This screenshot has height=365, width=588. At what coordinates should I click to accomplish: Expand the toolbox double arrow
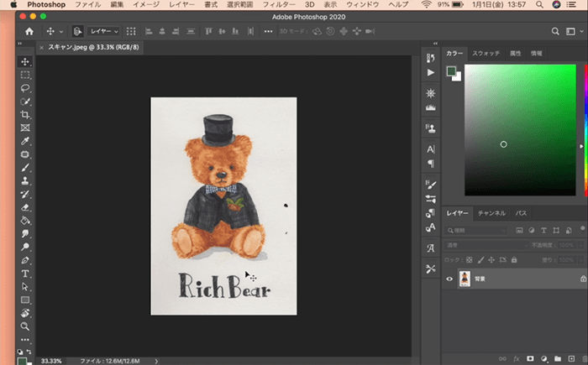click(x=20, y=44)
